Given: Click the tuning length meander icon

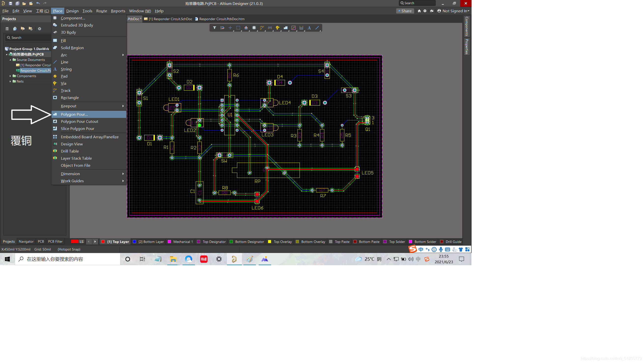Looking at the screenshot, I should [x=270, y=28].
